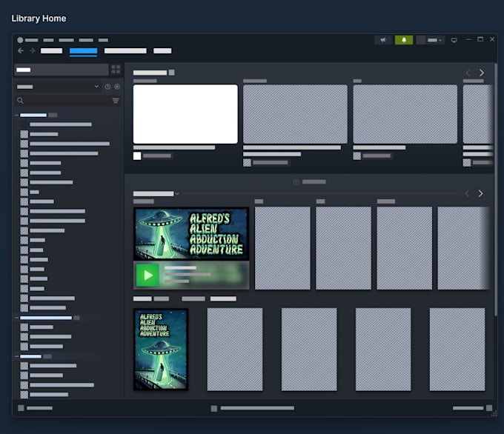Click the magnifier search icon in sidebar
Image resolution: width=504 pixels, height=434 pixels.
pyautogui.click(x=20, y=101)
